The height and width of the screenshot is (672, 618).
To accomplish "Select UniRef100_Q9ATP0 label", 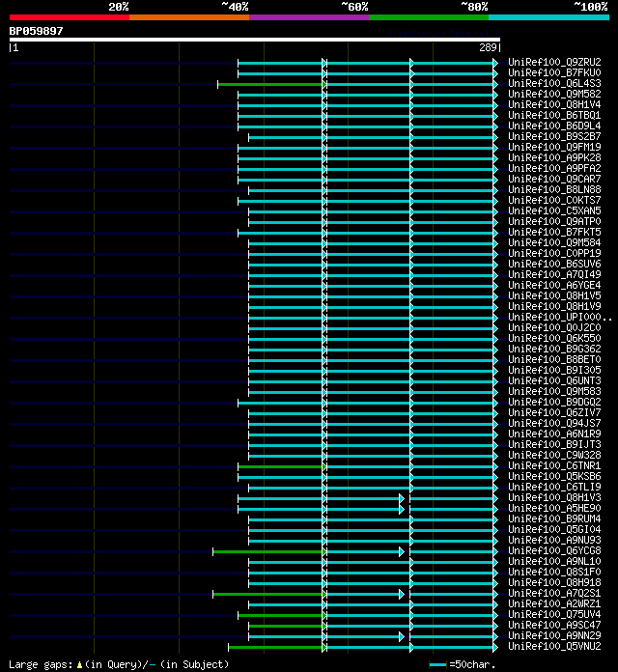I will click(x=554, y=221).
